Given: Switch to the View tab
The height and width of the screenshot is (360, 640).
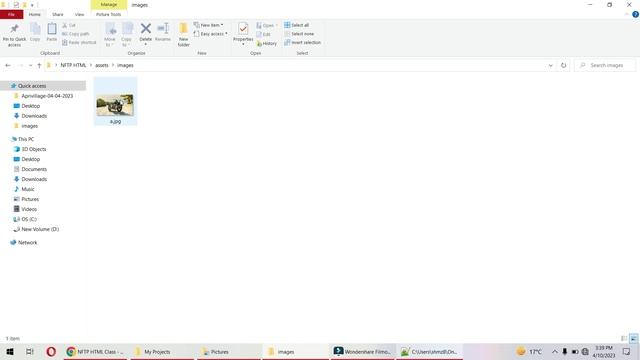Looking at the screenshot, I should point(79,14).
